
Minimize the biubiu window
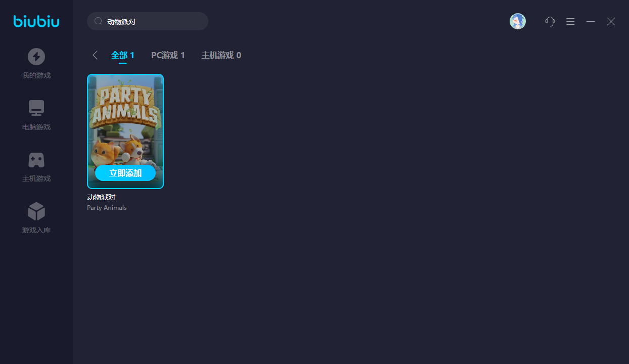point(591,21)
